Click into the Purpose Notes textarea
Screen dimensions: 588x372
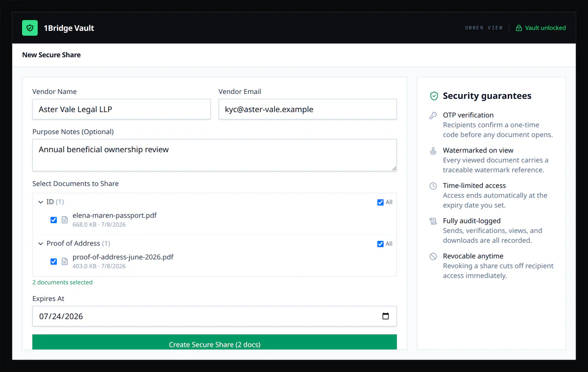click(215, 155)
